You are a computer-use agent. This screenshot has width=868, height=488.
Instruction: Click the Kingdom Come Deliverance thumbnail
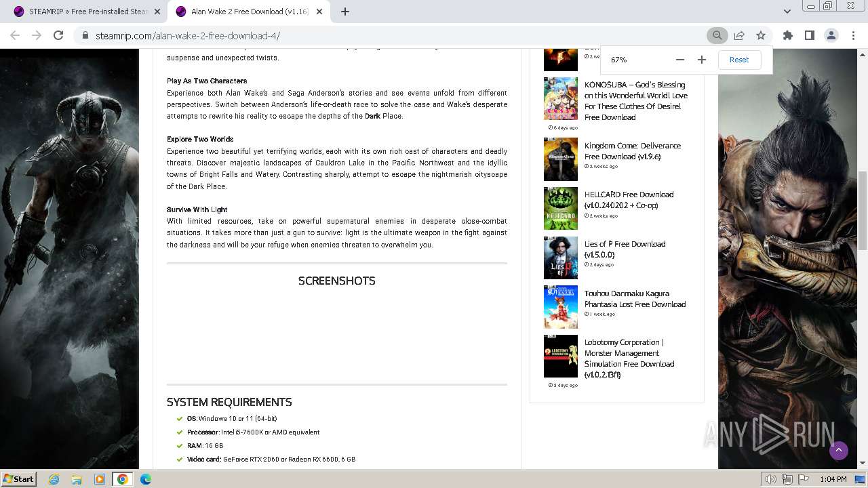(x=561, y=159)
